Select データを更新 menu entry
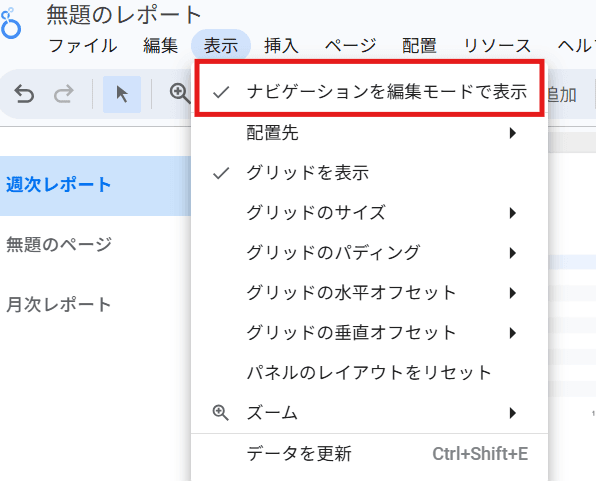The height and width of the screenshot is (481, 596). point(369,454)
